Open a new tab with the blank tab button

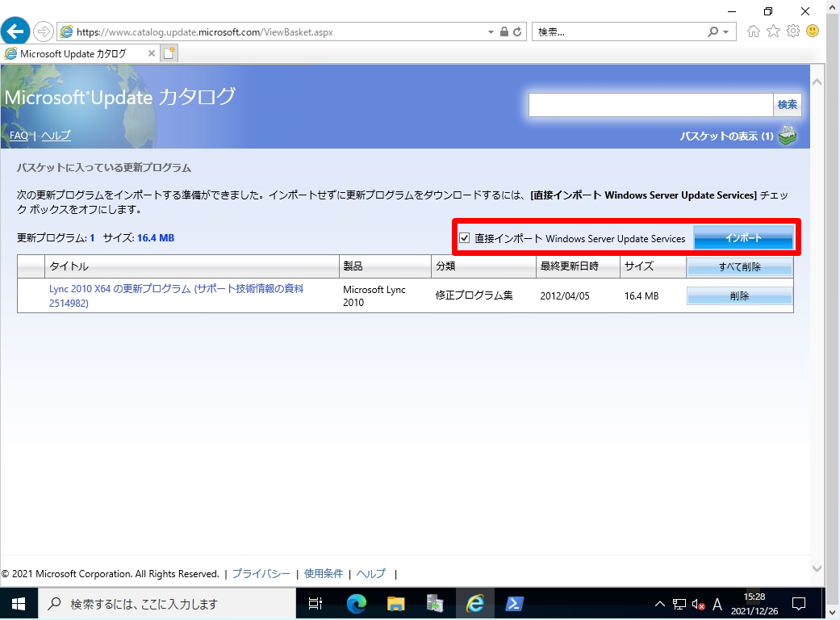coord(169,53)
